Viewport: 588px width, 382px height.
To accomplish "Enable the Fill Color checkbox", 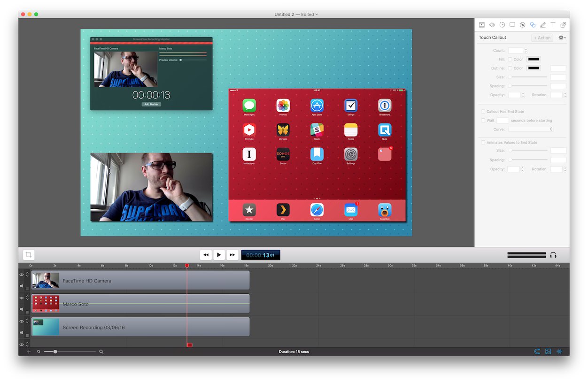I will coord(510,60).
